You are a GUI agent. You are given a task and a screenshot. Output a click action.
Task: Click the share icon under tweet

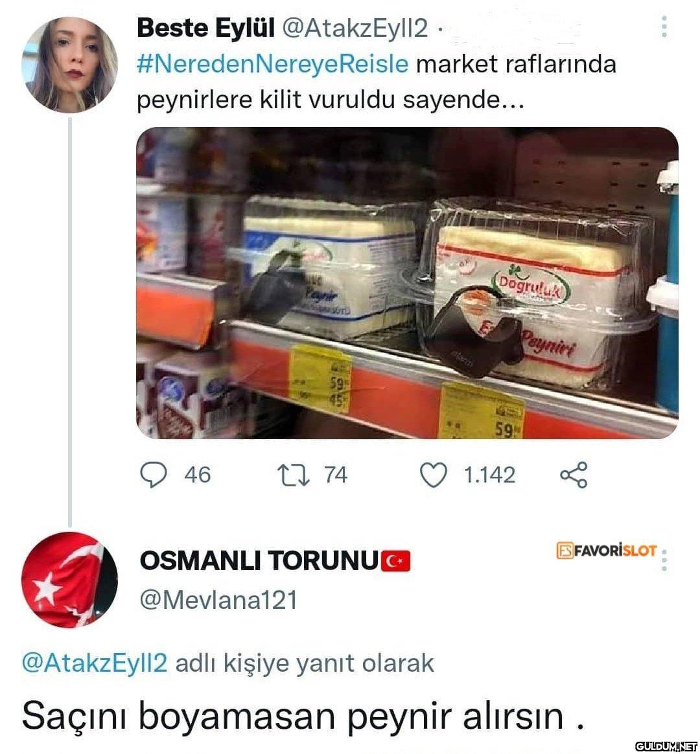coord(574,475)
